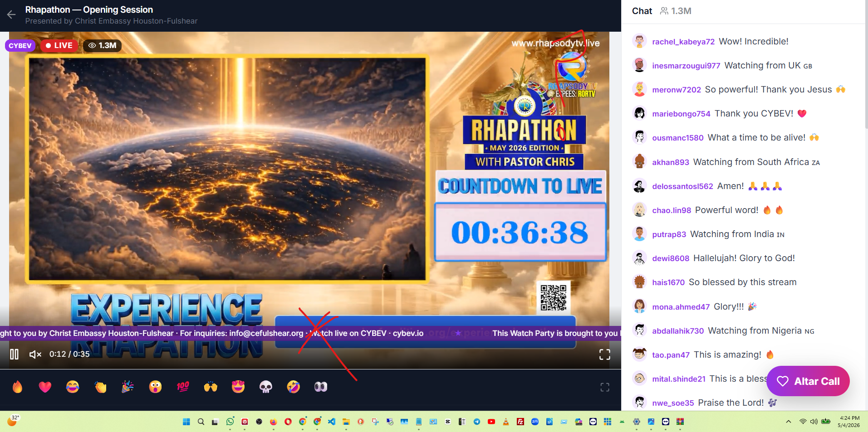This screenshot has width=868, height=432.
Task: Click the Altar Call button
Action: click(808, 381)
